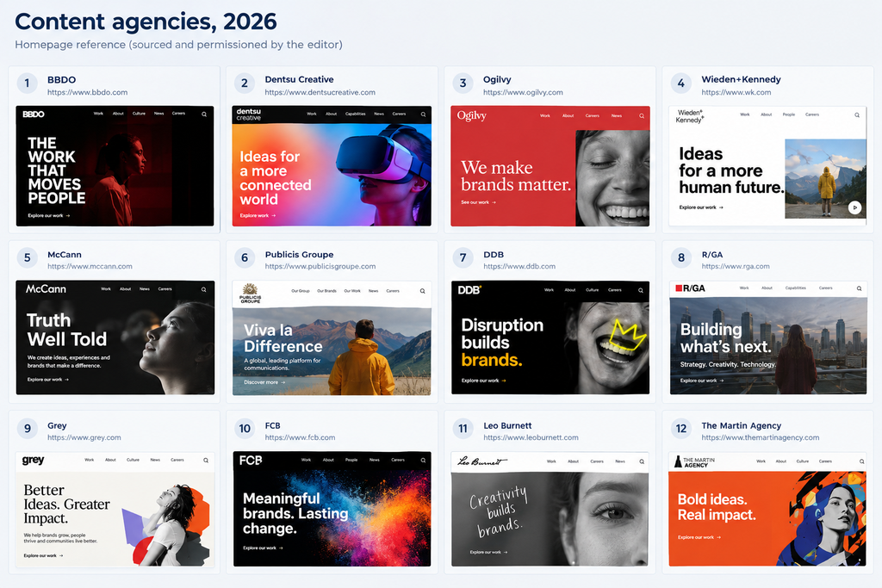
Task: Click the R/GA red square logo
Action: (690, 288)
